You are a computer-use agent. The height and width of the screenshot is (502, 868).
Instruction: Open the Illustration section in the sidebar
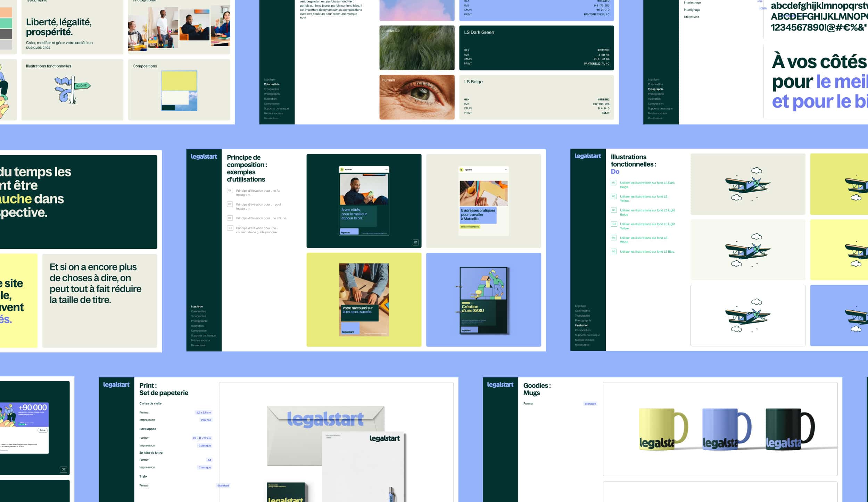pyautogui.click(x=581, y=325)
